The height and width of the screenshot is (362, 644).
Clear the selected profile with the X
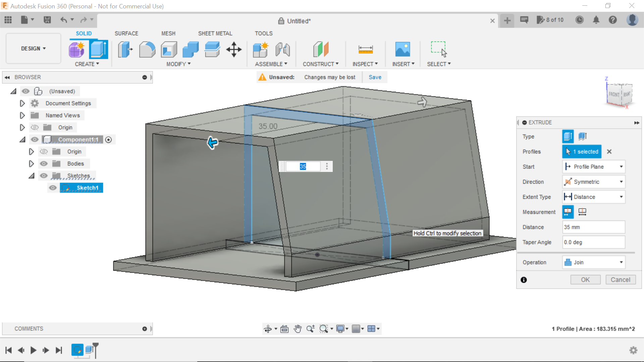609,152
